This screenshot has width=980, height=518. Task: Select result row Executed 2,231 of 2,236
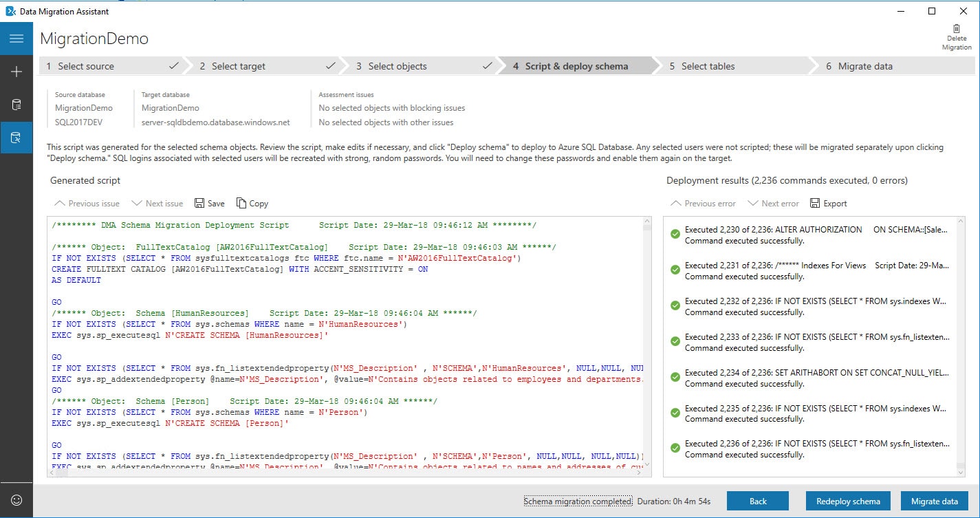812,271
